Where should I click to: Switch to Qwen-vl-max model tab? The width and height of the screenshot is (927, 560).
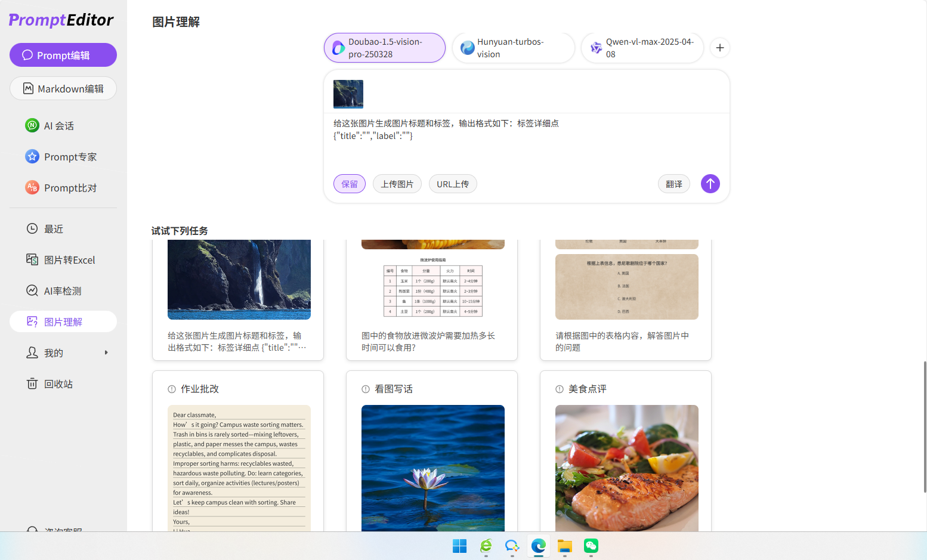[x=642, y=48]
